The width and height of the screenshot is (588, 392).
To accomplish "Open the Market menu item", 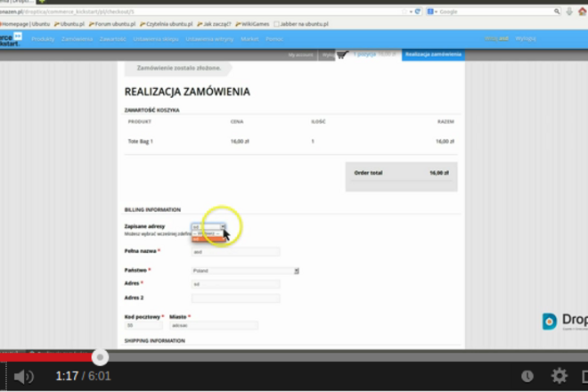I will point(249,39).
